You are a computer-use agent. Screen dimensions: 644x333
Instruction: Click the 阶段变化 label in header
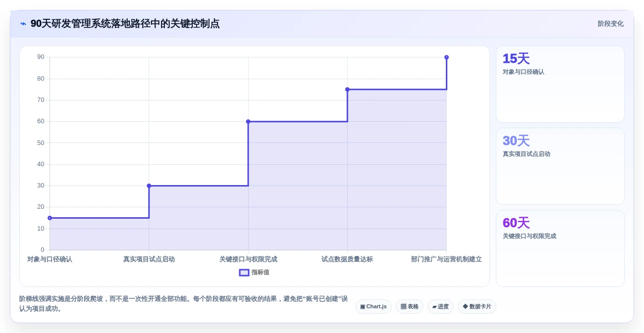[610, 24]
